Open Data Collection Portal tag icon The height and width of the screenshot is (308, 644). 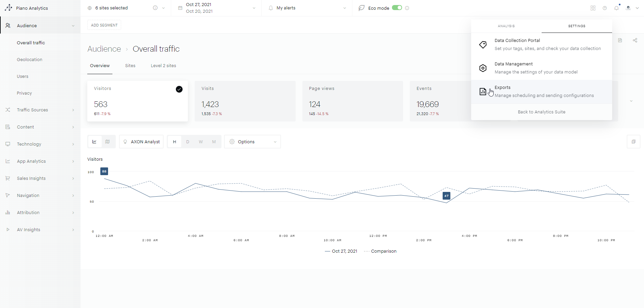coord(483,45)
